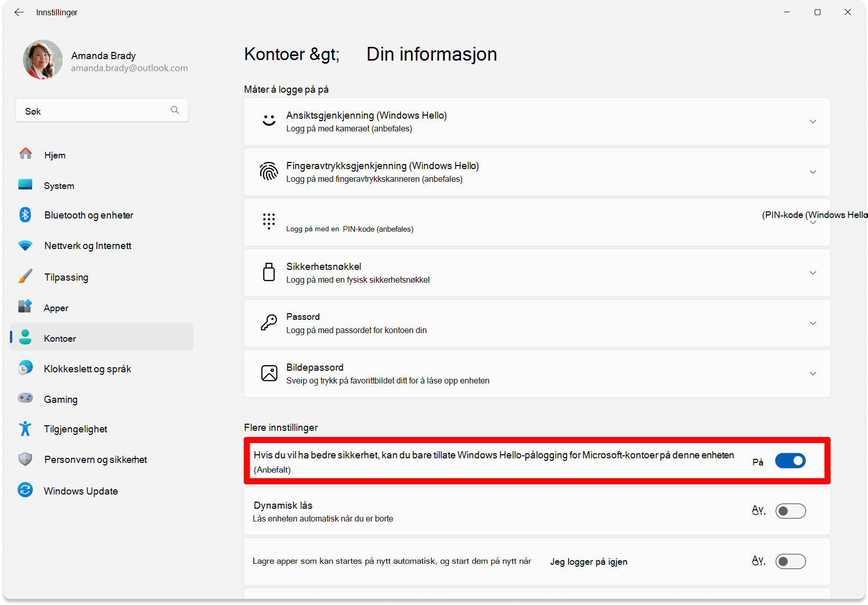Open Klokkeslett og språk settings
This screenshot has width=868, height=605.
[102, 369]
